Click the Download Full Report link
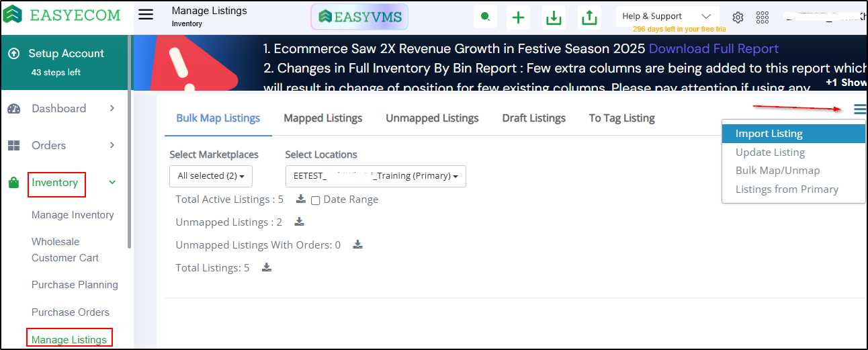The height and width of the screenshot is (350, 868). 713,49
